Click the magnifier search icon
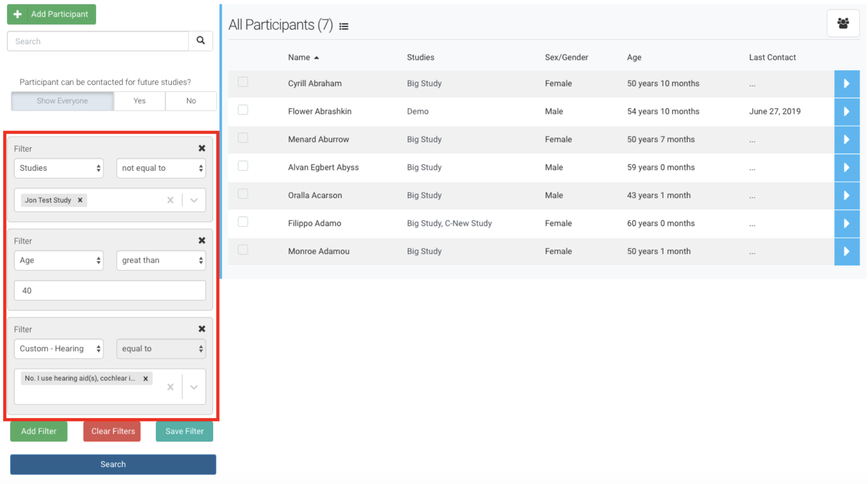This screenshot has width=868, height=484. coord(201,41)
